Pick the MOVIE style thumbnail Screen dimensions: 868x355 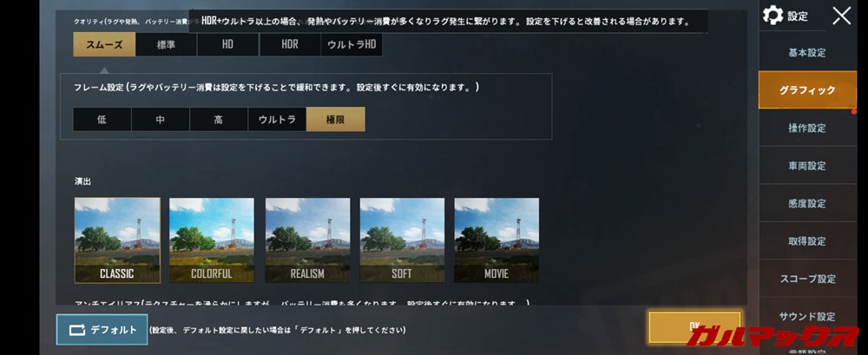pos(496,240)
